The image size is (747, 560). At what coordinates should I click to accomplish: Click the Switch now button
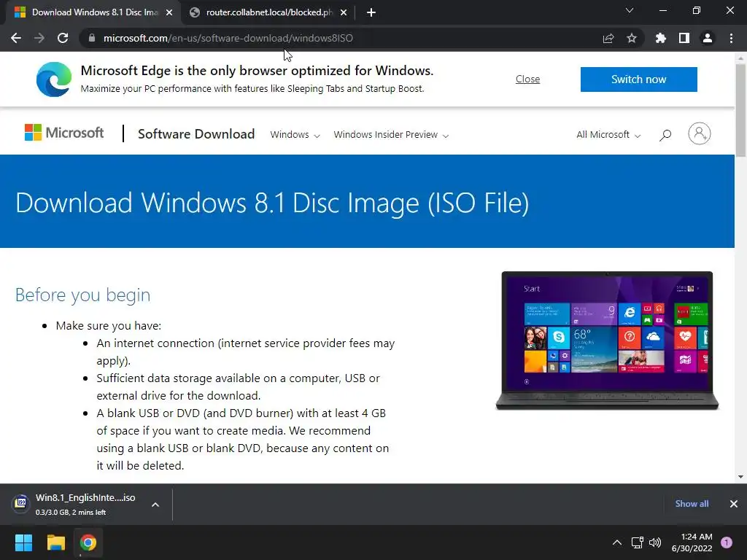tap(638, 79)
